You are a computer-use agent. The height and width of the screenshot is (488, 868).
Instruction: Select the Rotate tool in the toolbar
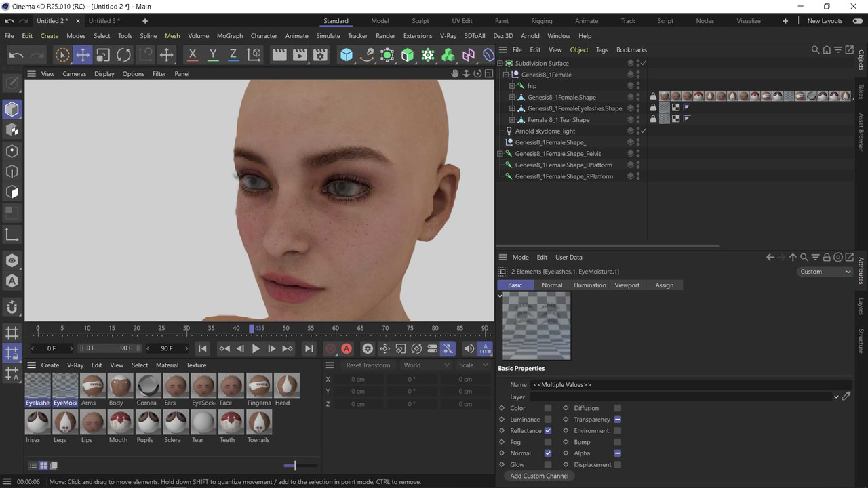123,55
